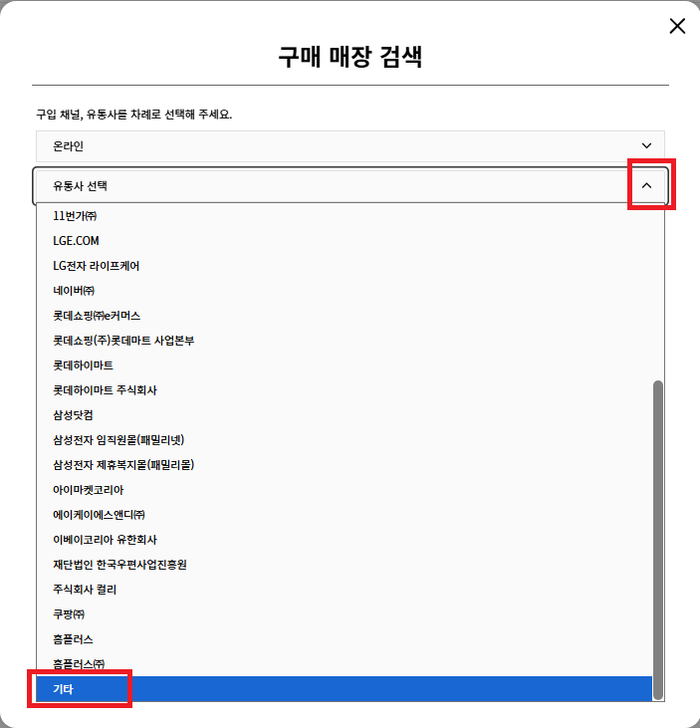Select 에이케이에스앤디㈜ option
The height and width of the screenshot is (728, 700).
pyautogui.click(x=345, y=515)
